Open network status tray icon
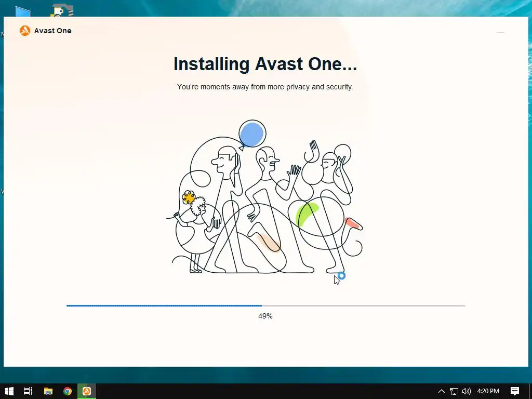 pyautogui.click(x=454, y=391)
